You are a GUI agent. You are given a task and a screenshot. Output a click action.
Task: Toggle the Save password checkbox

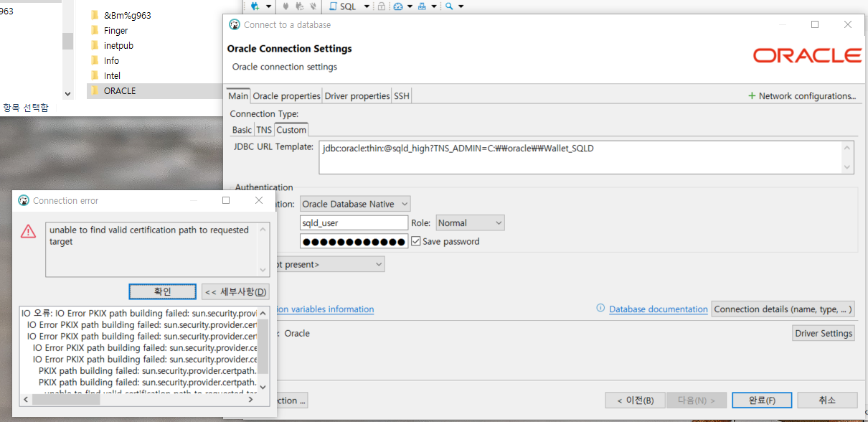point(416,241)
